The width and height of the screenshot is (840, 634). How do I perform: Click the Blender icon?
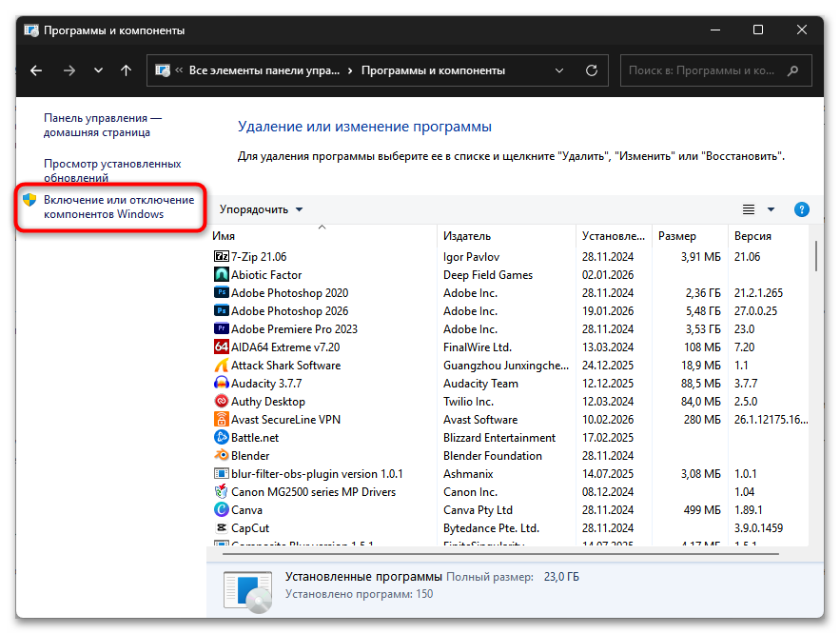coord(222,456)
